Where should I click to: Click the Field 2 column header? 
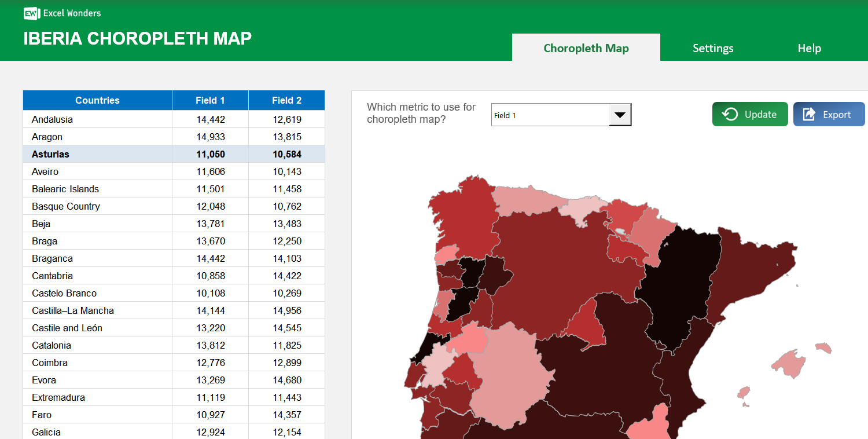tap(286, 100)
